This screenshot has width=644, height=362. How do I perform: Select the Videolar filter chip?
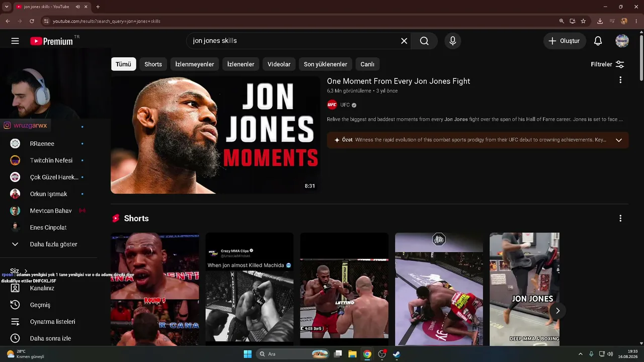tap(279, 64)
